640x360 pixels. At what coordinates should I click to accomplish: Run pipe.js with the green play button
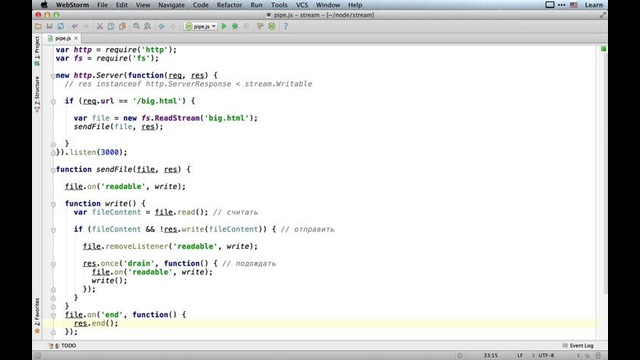coord(224,27)
